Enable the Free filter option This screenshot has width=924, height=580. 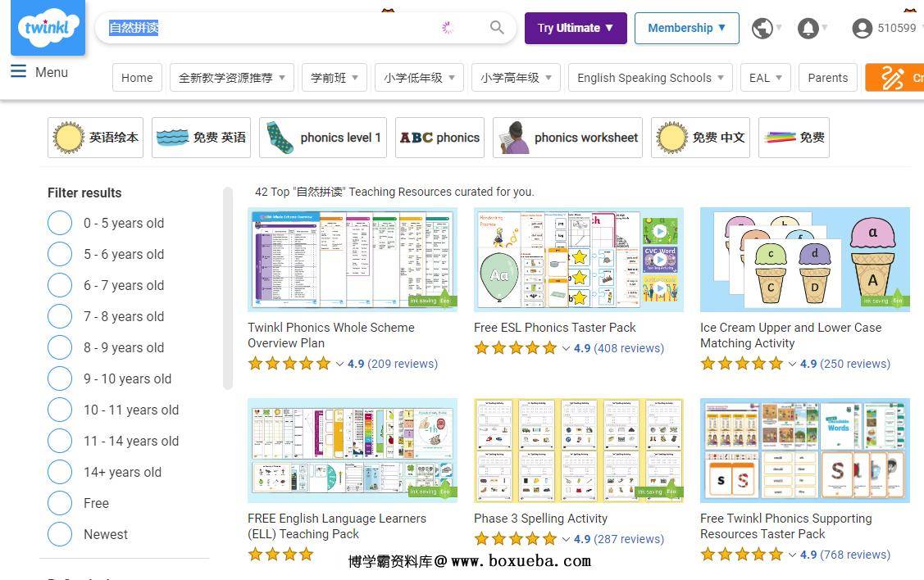pos(60,504)
